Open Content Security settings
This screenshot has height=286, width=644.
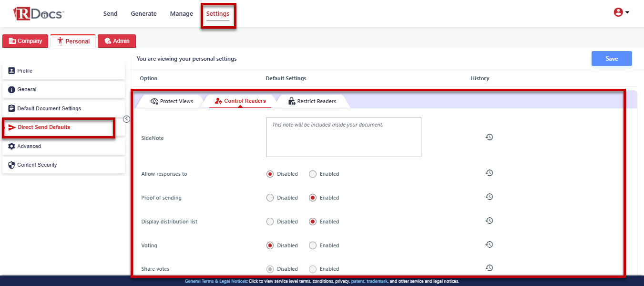click(37, 165)
